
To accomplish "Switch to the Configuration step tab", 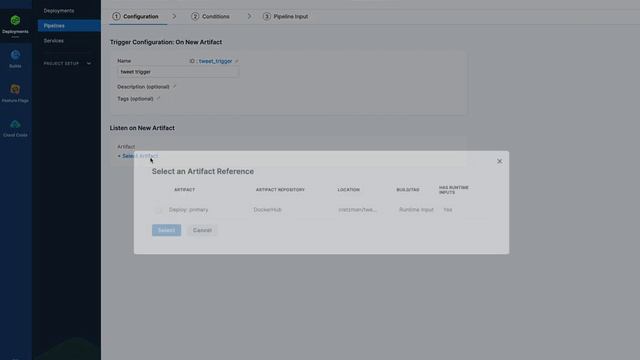I will pos(136,16).
